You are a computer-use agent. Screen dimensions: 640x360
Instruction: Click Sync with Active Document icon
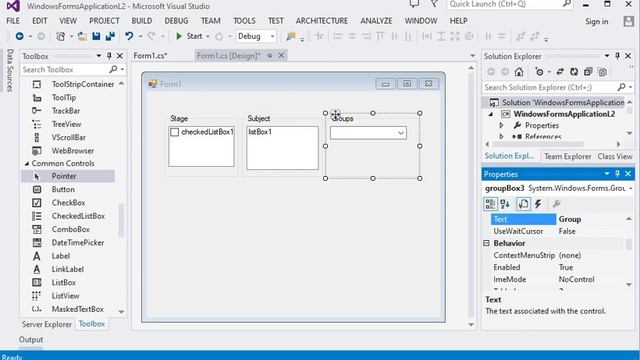tap(560, 72)
